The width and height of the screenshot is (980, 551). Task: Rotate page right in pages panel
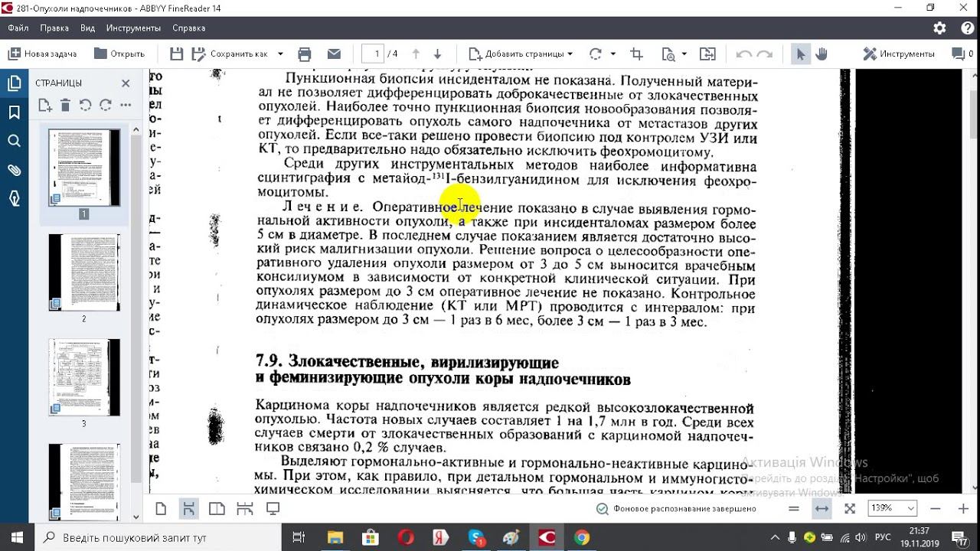(105, 105)
